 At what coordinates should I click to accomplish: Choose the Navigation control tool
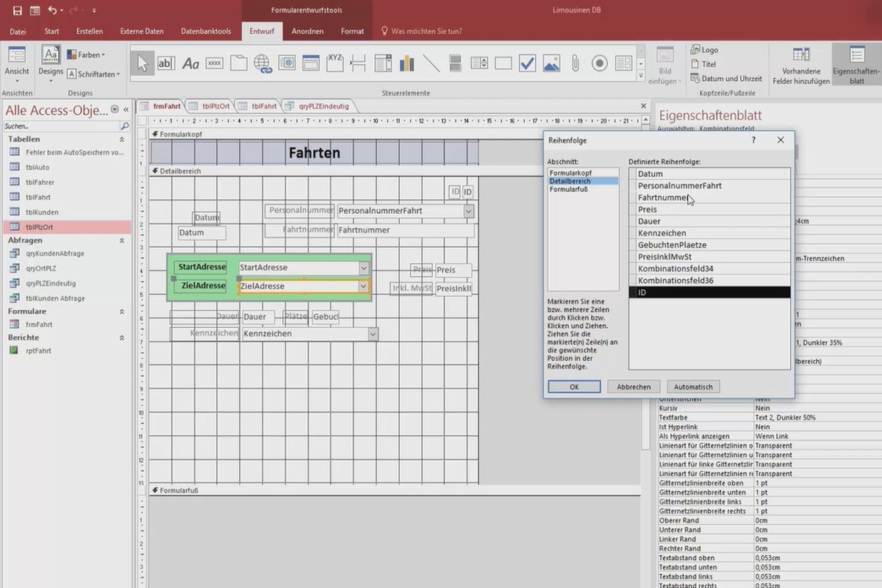311,64
